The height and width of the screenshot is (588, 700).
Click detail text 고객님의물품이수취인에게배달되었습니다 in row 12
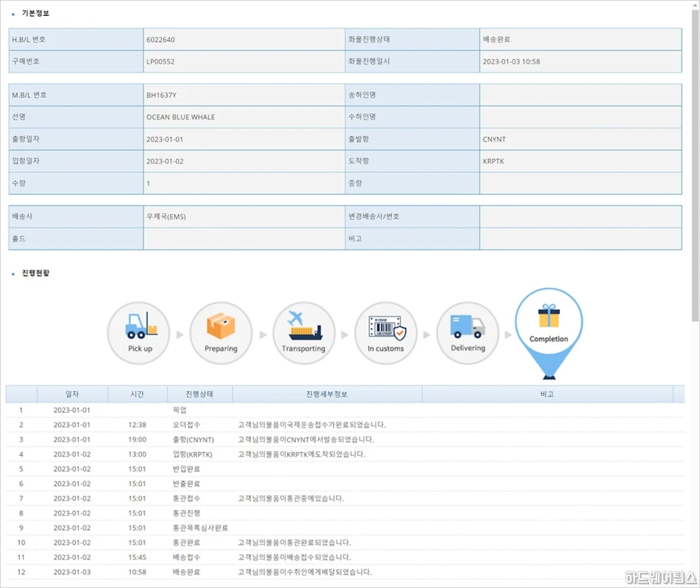tap(305, 572)
